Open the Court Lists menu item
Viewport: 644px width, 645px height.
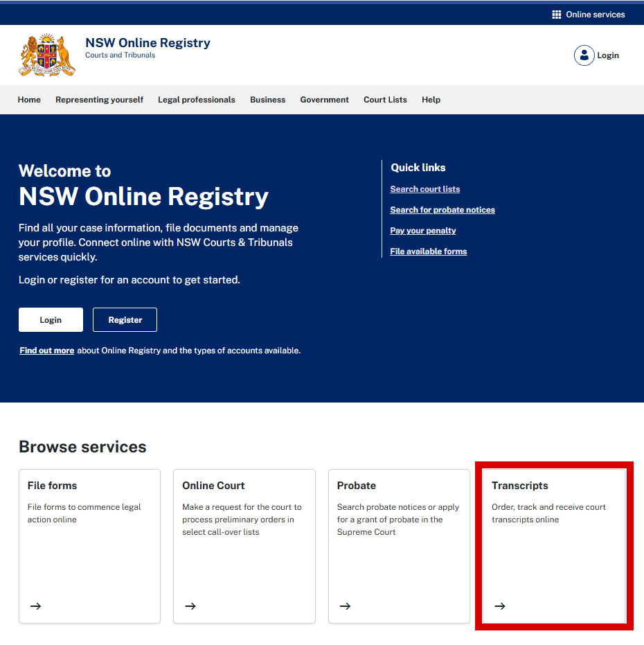(x=385, y=100)
